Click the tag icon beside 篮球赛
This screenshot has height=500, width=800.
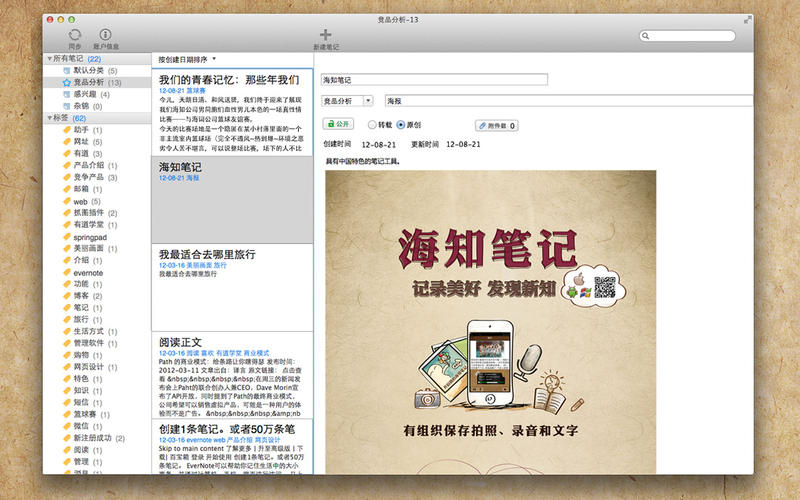pyautogui.click(x=66, y=414)
